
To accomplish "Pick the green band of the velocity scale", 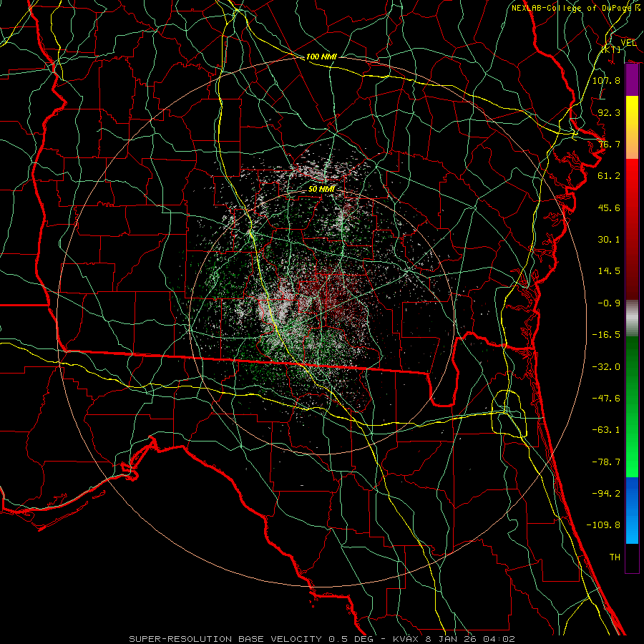I will [632, 406].
